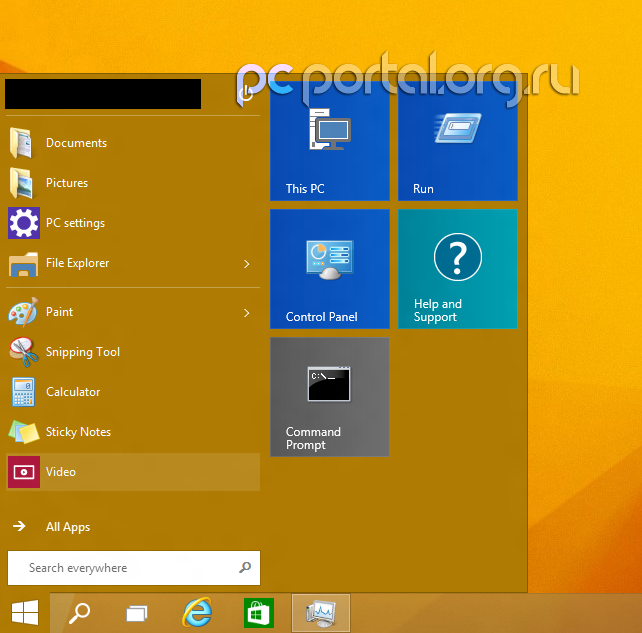642x633 pixels.
Task: Select PC settings in the Start menu
Action: pos(75,223)
